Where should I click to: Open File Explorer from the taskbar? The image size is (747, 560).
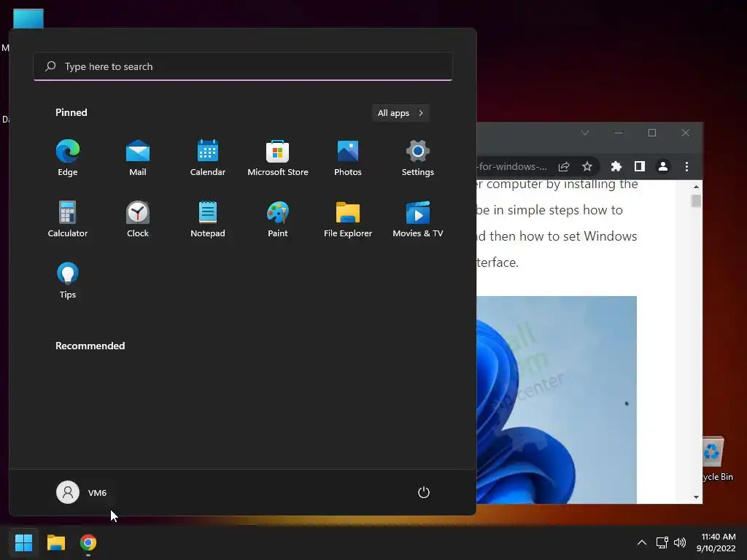(x=55, y=542)
